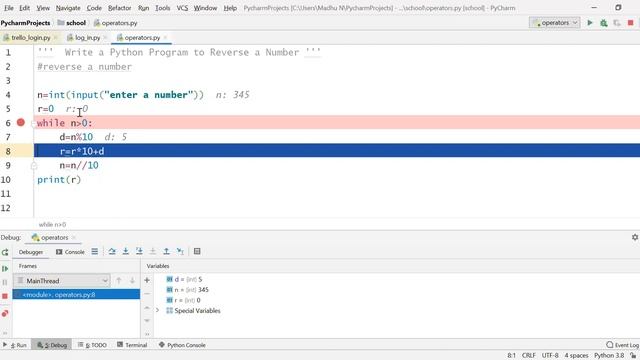The image size is (640, 360).
Task: Click Step Into My Code icon
Action: (139, 251)
